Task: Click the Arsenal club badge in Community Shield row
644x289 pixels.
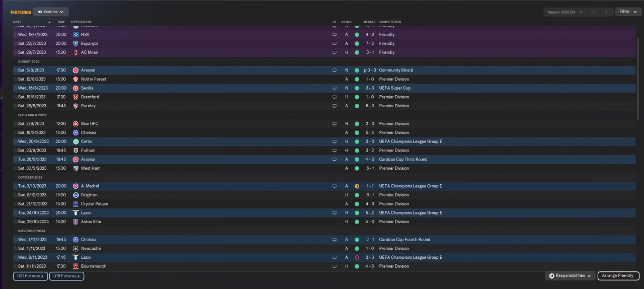Action: coord(75,70)
